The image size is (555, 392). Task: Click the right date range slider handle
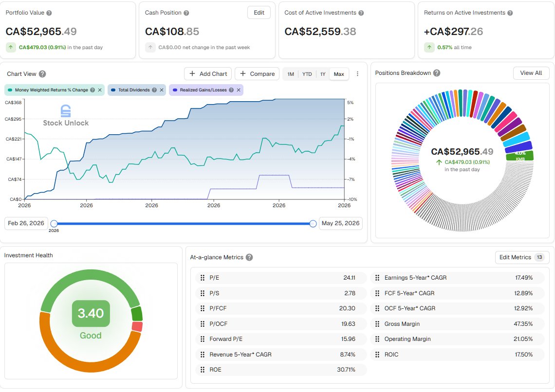tap(313, 224)
